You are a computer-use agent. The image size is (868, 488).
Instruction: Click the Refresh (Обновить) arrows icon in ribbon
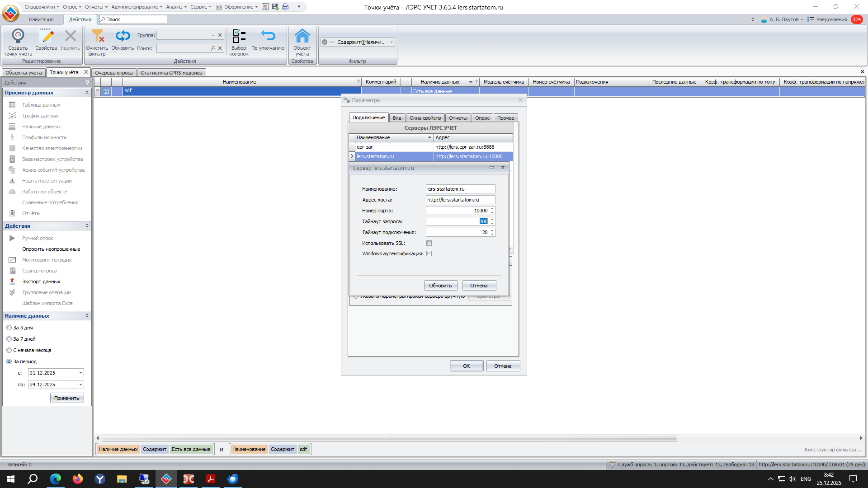pyautogui.click(x=123, y=36)
